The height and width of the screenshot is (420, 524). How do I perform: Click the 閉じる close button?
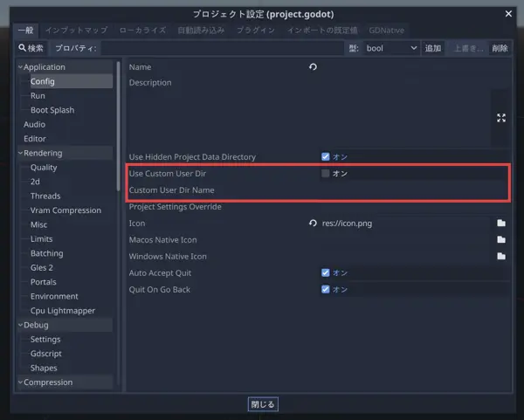pos(263,404)
